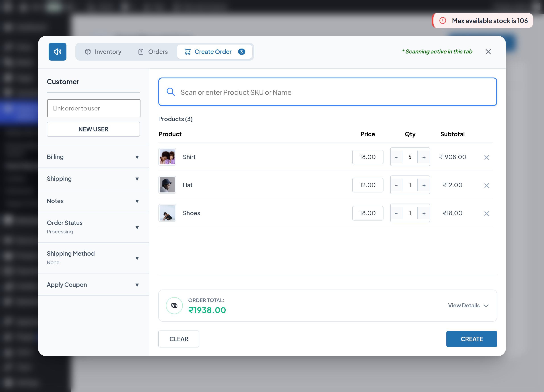
Task: Remove the Shirt row with its X
Action: click(486, 157)
